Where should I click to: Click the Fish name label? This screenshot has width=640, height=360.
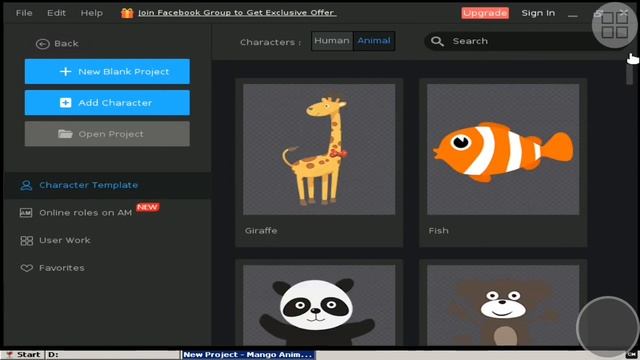(x=438, y=231)
